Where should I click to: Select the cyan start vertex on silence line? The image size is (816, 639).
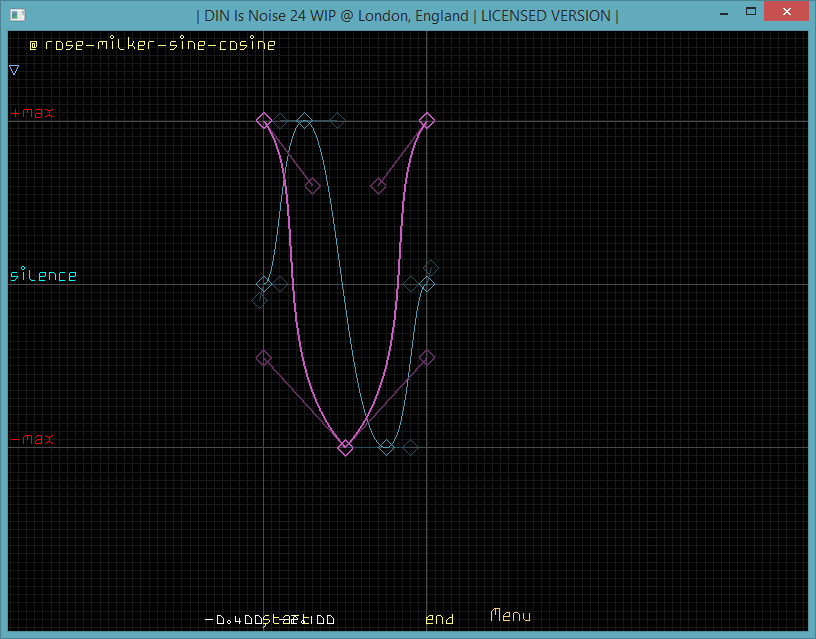click(264, 284)
